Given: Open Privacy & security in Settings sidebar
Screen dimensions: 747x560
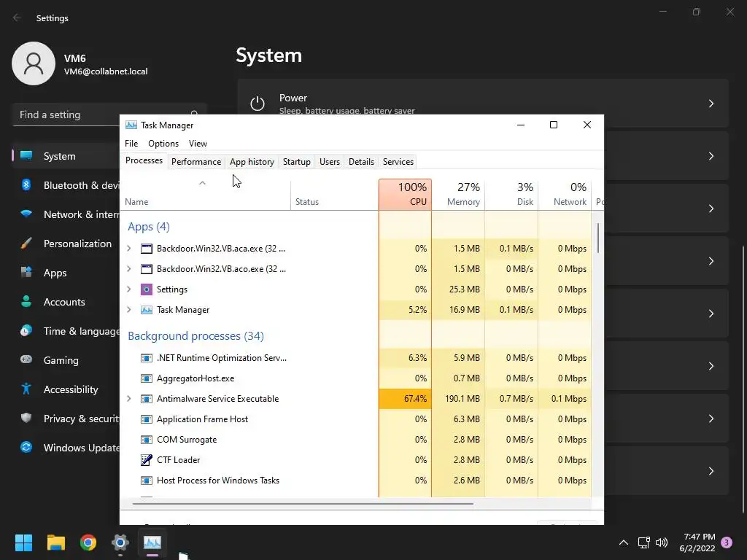Looking at the screenshot, I should 66,419.
